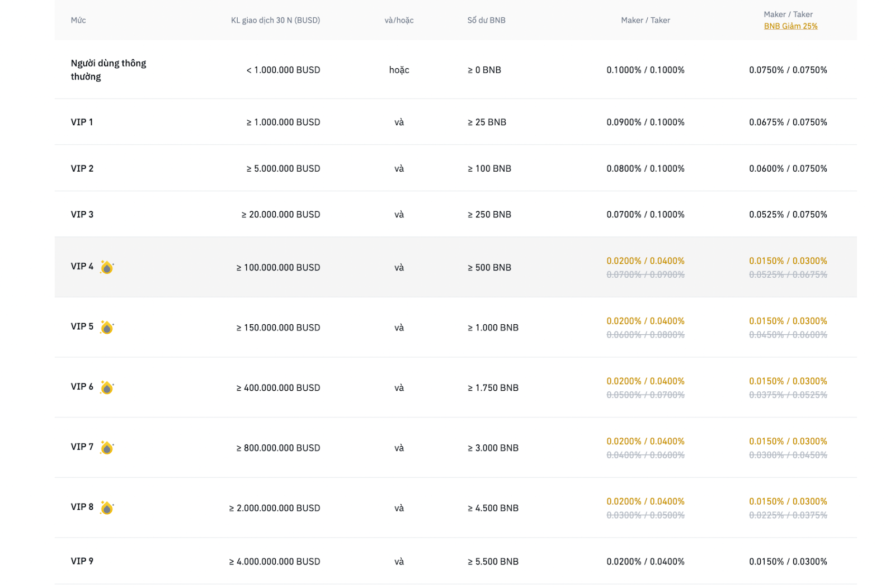Click the 0.0900% / 0.1000% fee for VIP 1

pyautogui.click(x=645, y=122)
